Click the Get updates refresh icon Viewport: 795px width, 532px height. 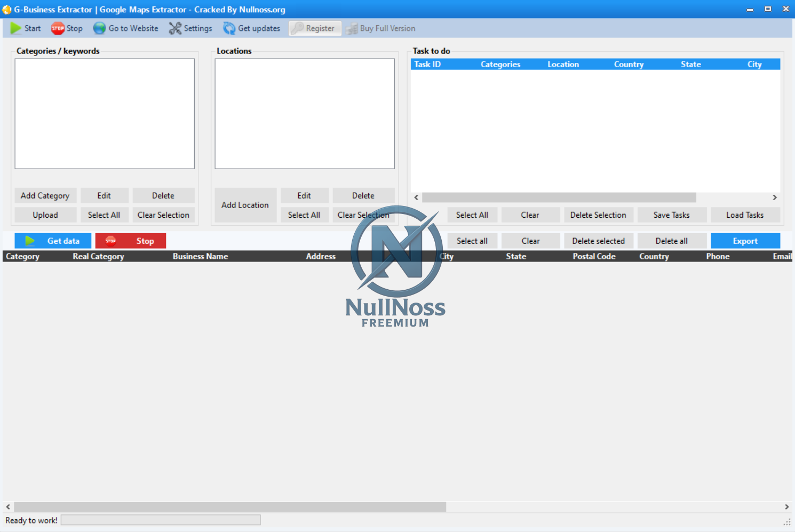point(229,28)
